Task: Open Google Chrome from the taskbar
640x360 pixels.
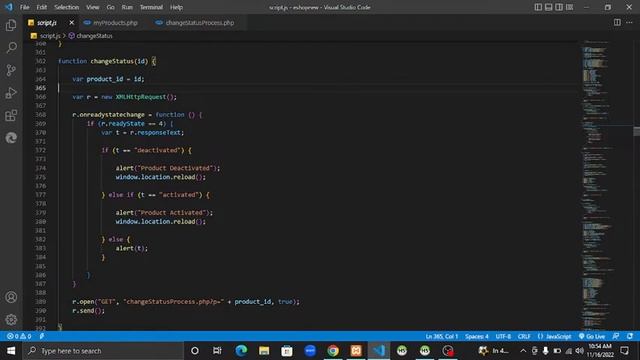Action: click(x=333, y=351)
